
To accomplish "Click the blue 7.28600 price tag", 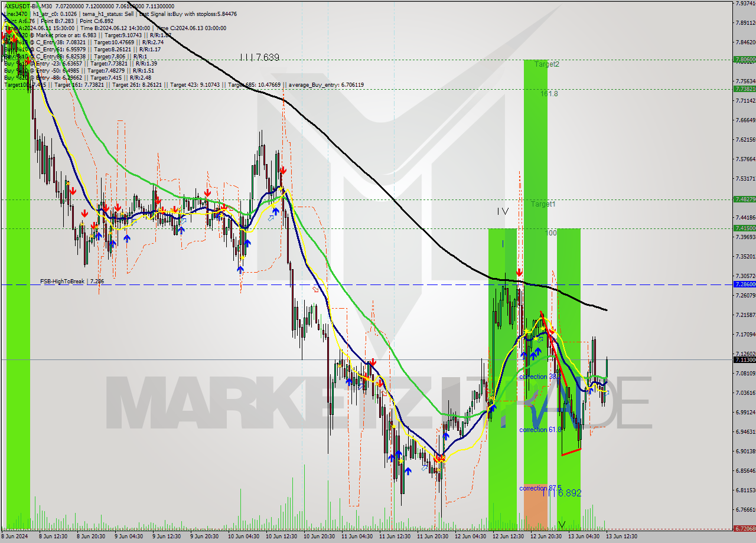I will click(x=745, y=284).
